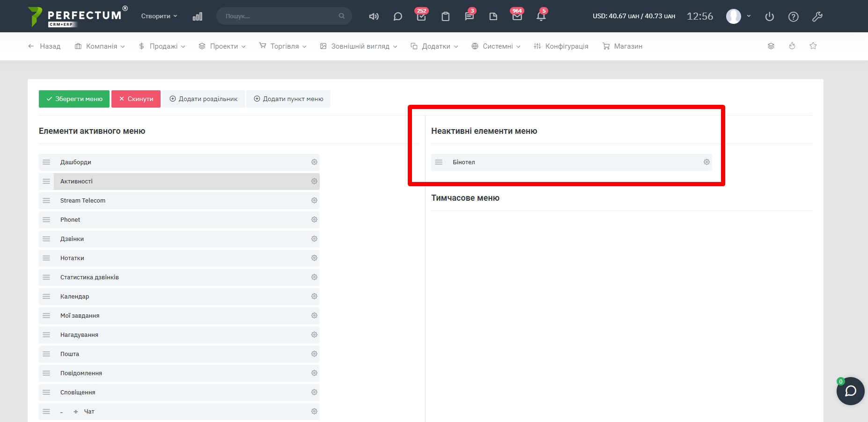Open gear settings for Бінотел item
Image resolution: width=868 pixels, height=422 pixels.
(706, 162)
